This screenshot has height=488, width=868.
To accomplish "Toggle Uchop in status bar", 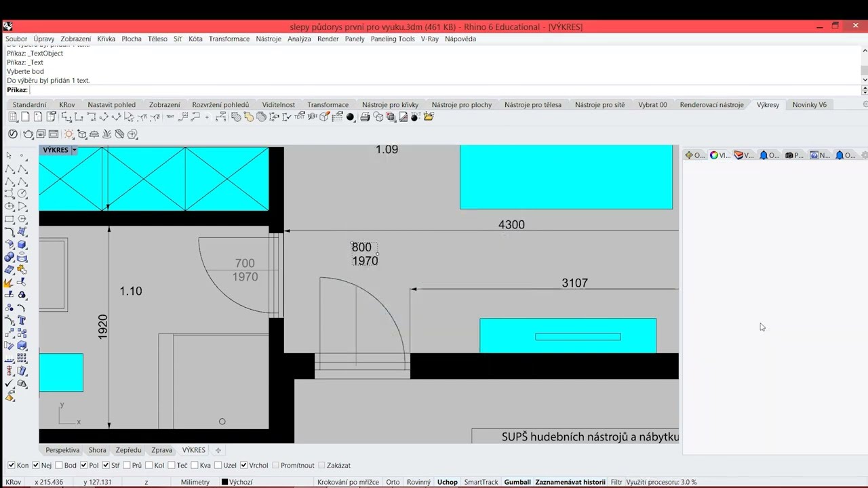I will (448, 482).
